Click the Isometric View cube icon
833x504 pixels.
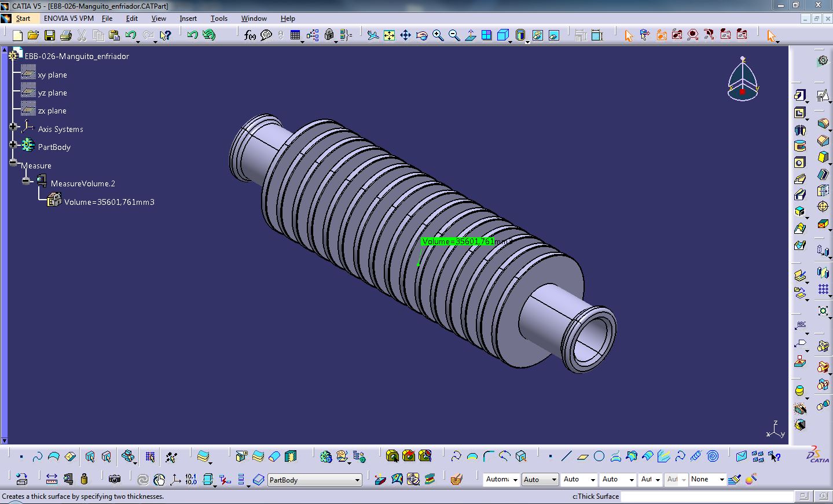pyautogui.click(x=502, y=35)
